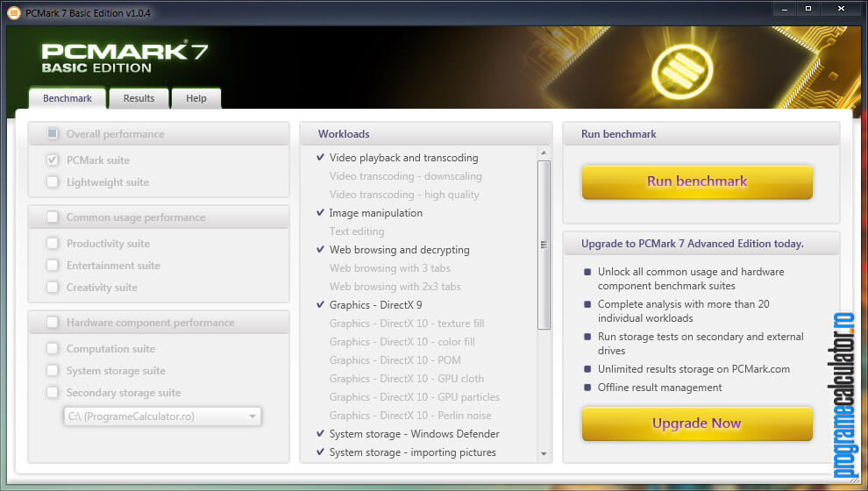Screen dimensions: 868x491
Task: Select Web browsing with 2x3 tabs
Action: click(x=395, y=287)
